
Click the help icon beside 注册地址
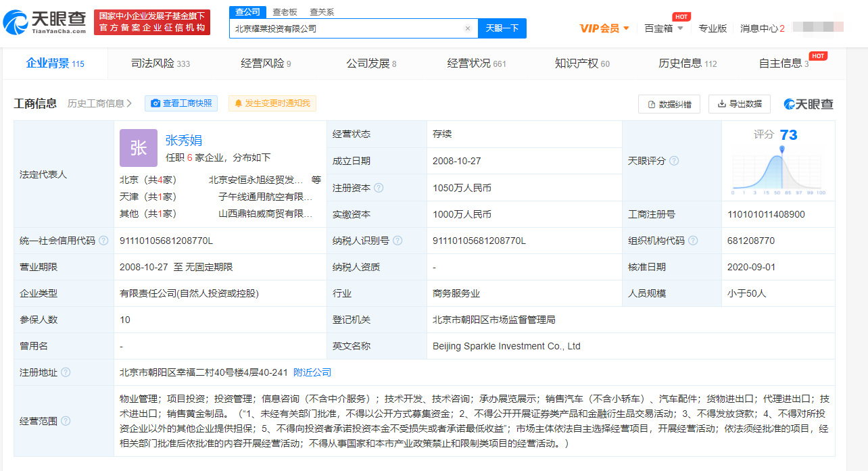pyautogui.click(x=66, y=372)
